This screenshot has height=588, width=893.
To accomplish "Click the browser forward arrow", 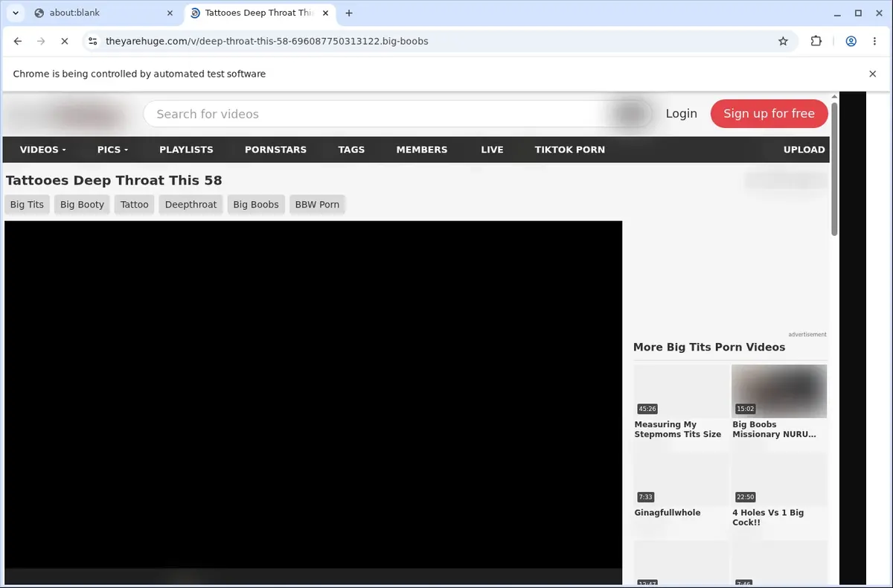I will pos(41,42).
